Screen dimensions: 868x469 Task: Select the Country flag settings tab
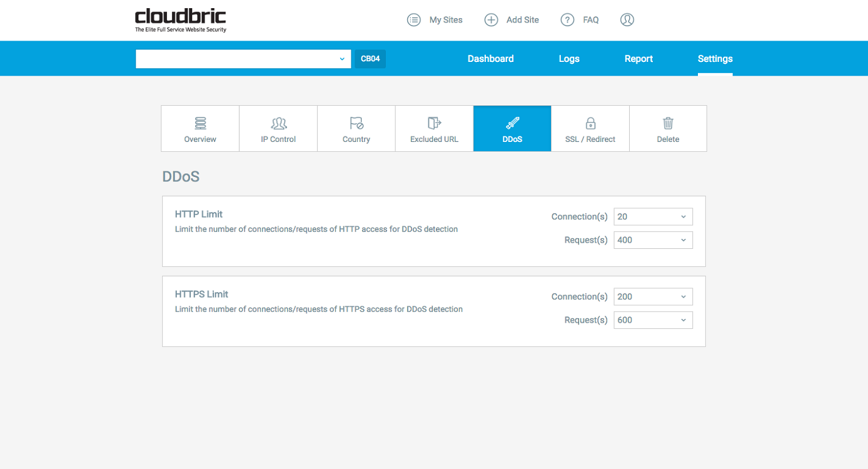coord(356,123)
